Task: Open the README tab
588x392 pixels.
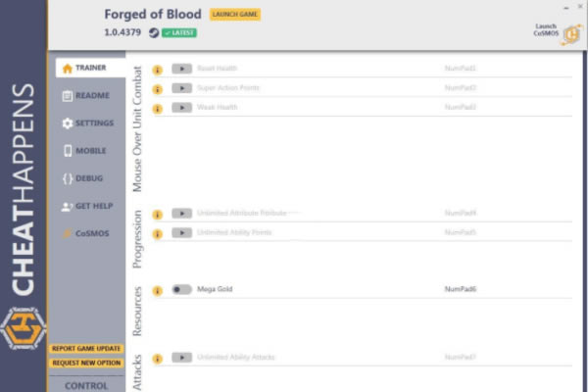Action: pyautogui.click(x=86, y=96)
